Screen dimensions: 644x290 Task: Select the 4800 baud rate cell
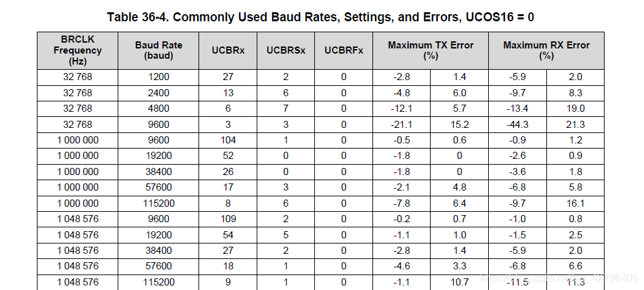click(x=158, y=109)
